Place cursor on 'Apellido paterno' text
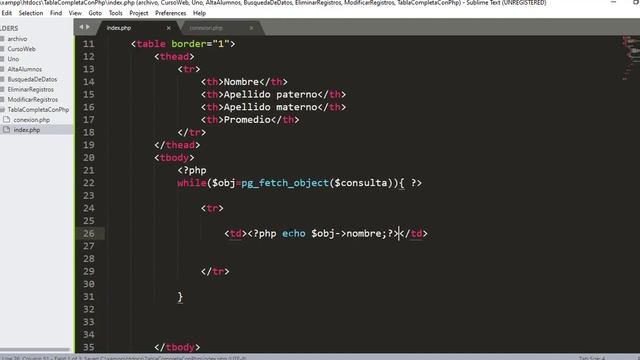640x360 pixels. [x=270, y=94]
